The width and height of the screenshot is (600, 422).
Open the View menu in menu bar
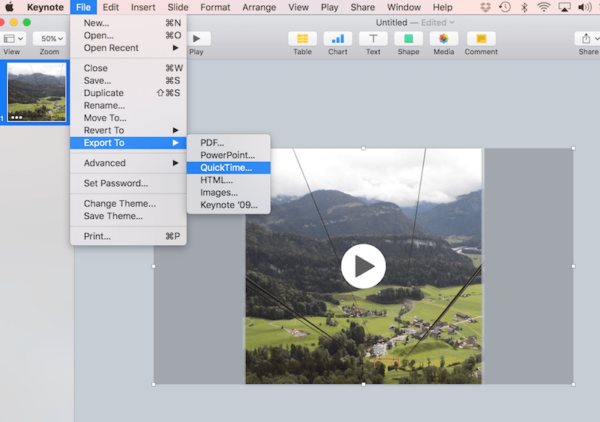(298, 7)
